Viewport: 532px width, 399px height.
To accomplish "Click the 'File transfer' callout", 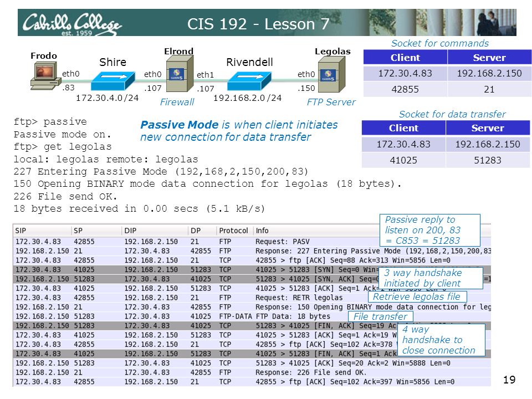I will pos(381,316).
